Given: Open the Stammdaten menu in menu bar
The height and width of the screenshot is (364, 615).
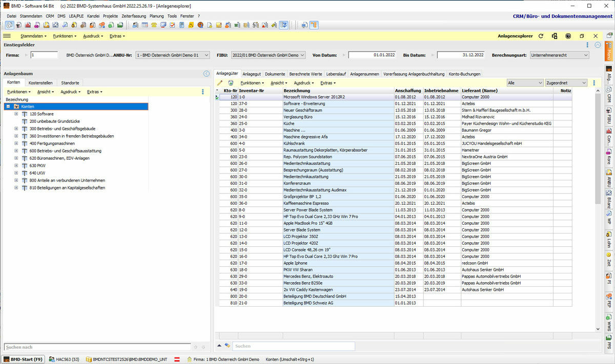Looking at the screenshot, I should (x=31, y=16).
